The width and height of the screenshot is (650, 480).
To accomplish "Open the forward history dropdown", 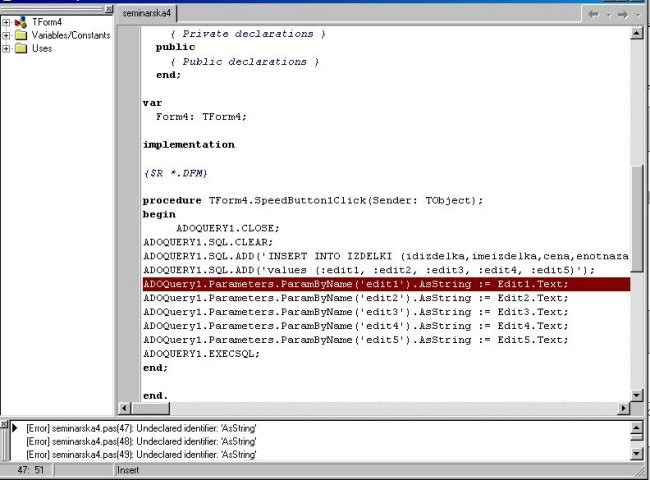I will (x=638, y=15).
